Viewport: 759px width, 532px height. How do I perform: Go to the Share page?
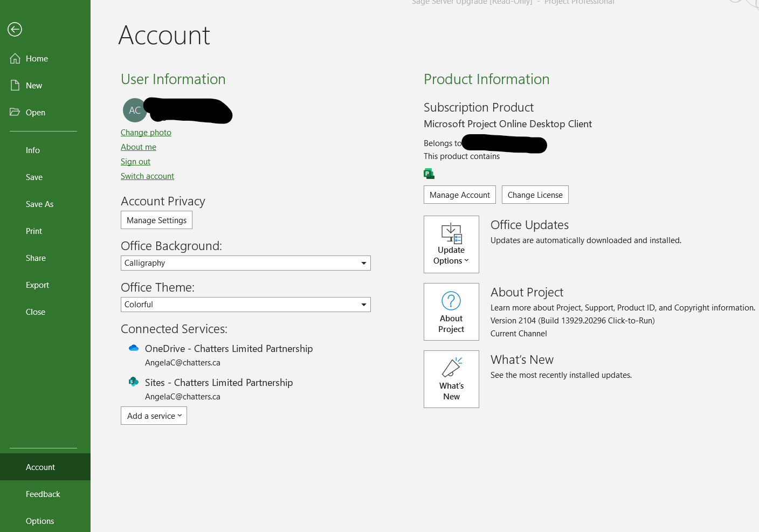(x=45, y=258)
